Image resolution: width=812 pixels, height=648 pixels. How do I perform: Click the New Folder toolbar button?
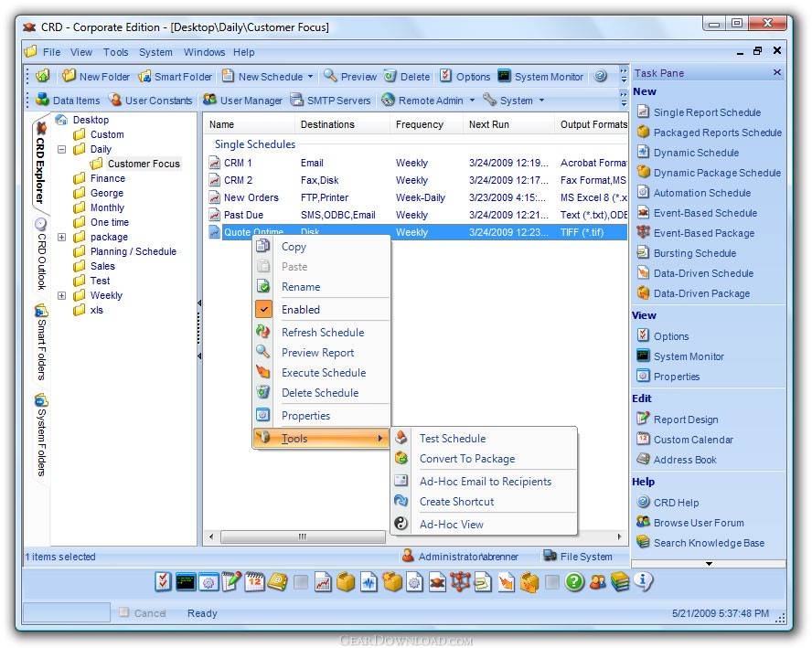96,77
